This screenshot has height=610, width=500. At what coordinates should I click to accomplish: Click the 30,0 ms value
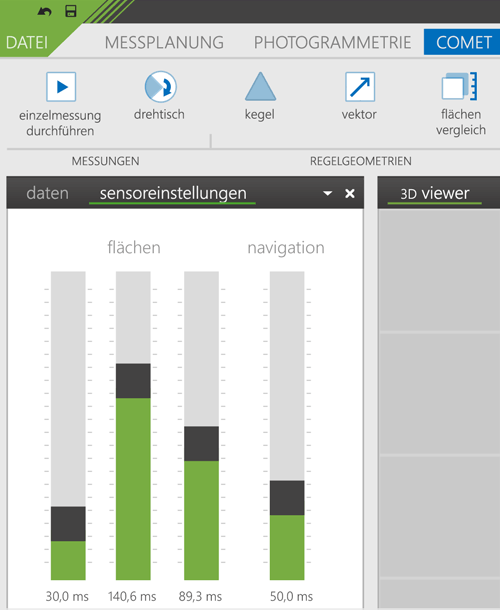click(67, 596)
